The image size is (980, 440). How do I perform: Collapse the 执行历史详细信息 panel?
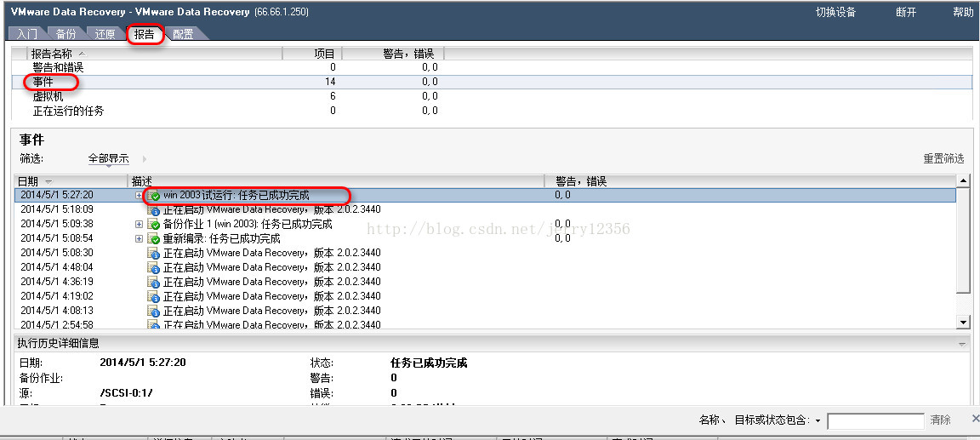pos(961,344)
